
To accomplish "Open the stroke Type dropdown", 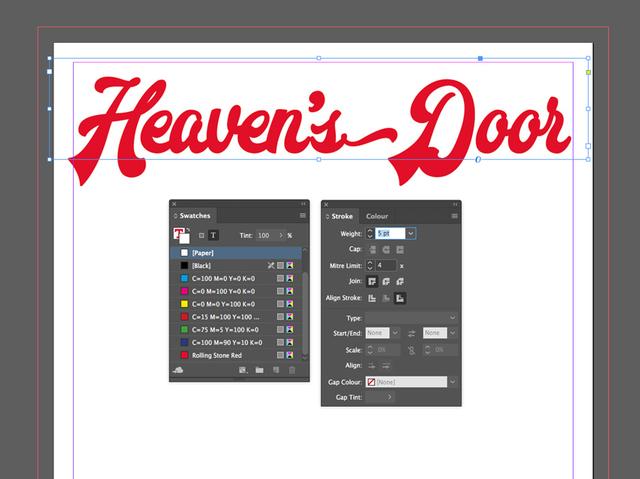I will [411, 317].
